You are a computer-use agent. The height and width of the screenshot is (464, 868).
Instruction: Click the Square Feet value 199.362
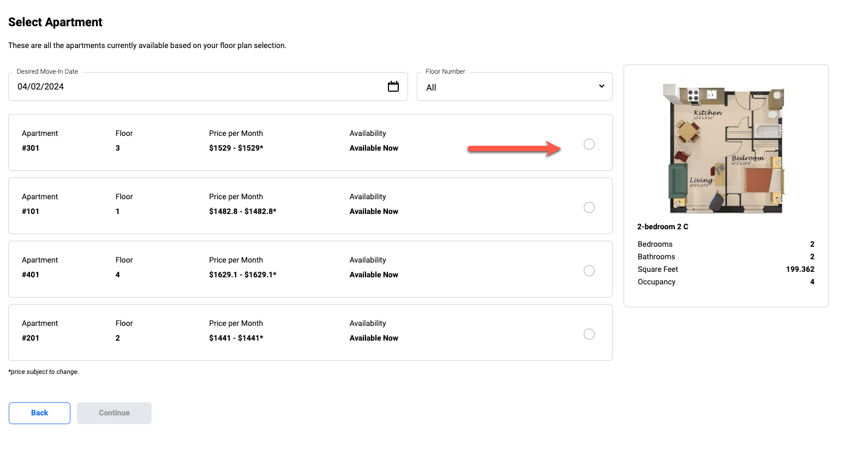pyautogui.click(x=800, y=269)
